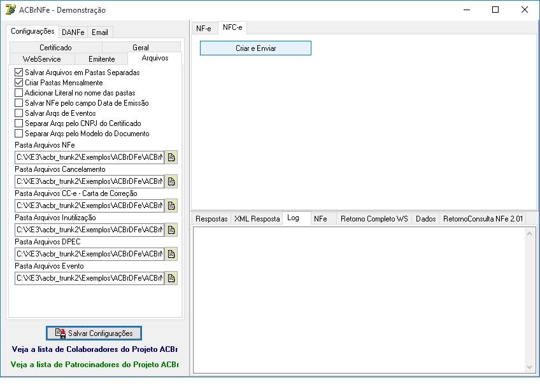Click the log scrollbar down arrow

pyautogui.click(x=530, y=367)
